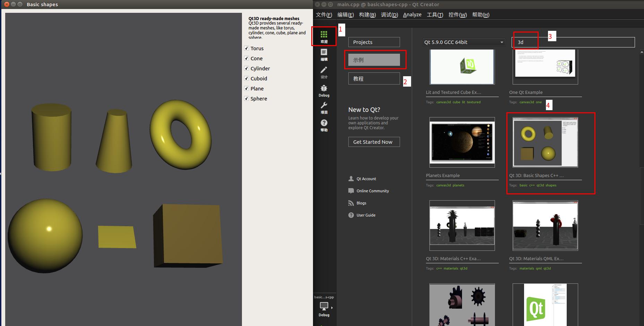This screenshot has width=644, height=326.
Task: Disable the Sphere checkbox
Action: tap(246, 98)
